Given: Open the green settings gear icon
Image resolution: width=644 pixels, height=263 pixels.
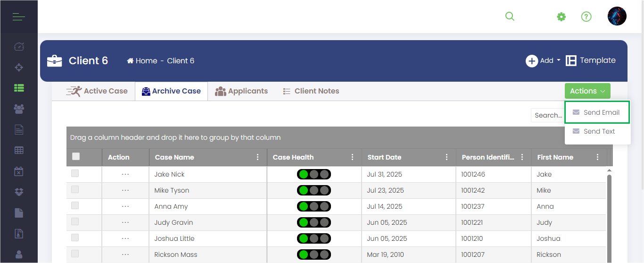Looking at the screenshot, I should click(x=561, y=17).
